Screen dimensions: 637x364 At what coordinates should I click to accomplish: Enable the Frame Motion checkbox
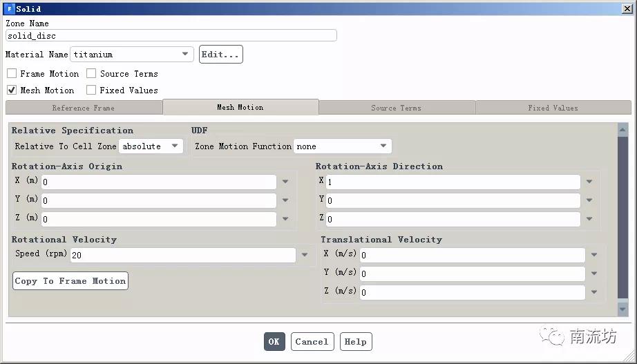pyautogui.click(x=12, y=73)
